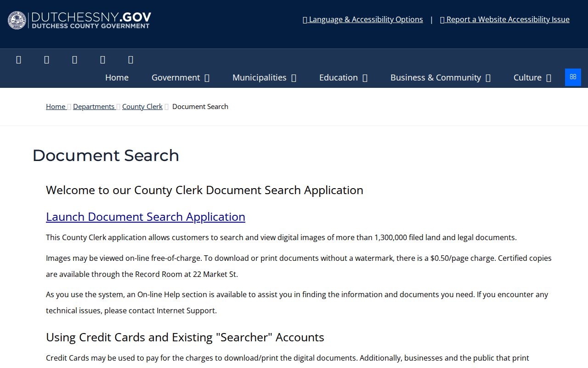The image size is (588, 368).
Task: Navigate to the County Clerk breadcrumb
Action: tap(142, 106)
